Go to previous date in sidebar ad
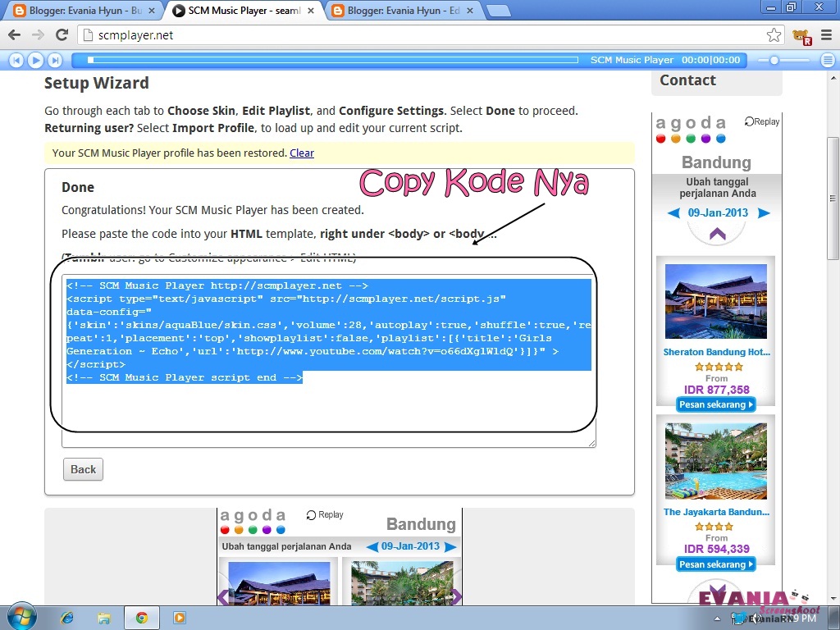840x630 pixels. [x=673, y=213]
